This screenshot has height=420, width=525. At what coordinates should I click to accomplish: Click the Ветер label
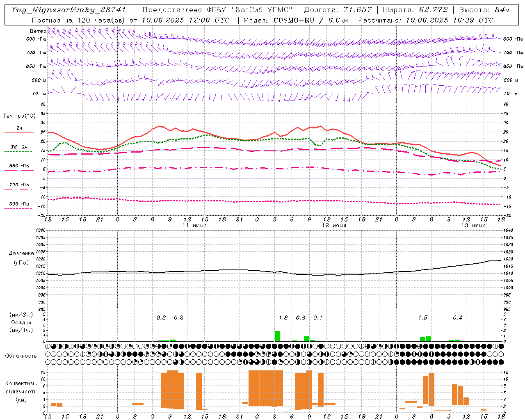tap(38, 31)
